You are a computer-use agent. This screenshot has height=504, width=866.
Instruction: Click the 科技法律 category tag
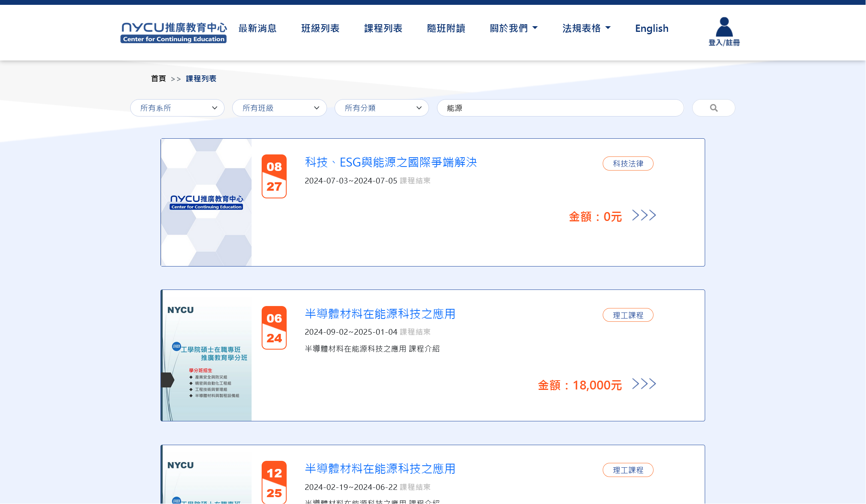point(628,164)
